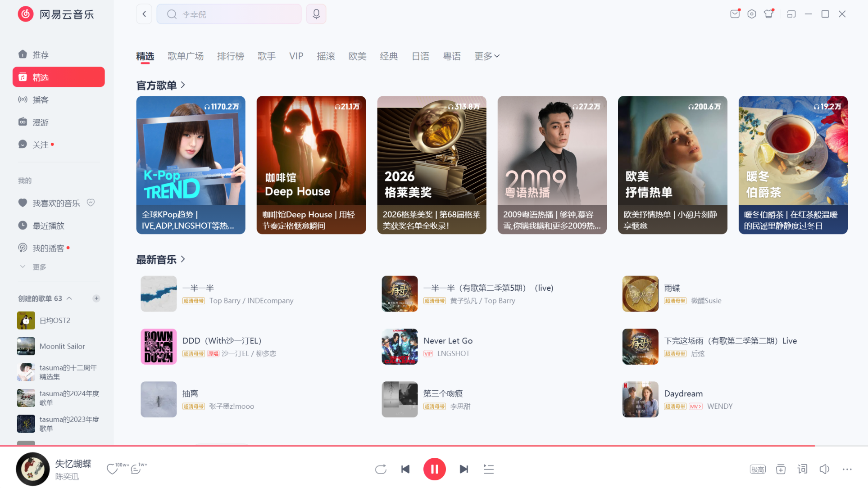The height and width of the screenshot is (488, 868).
Task: Open 播客 in the sidebar
Action: pos(59,99)
